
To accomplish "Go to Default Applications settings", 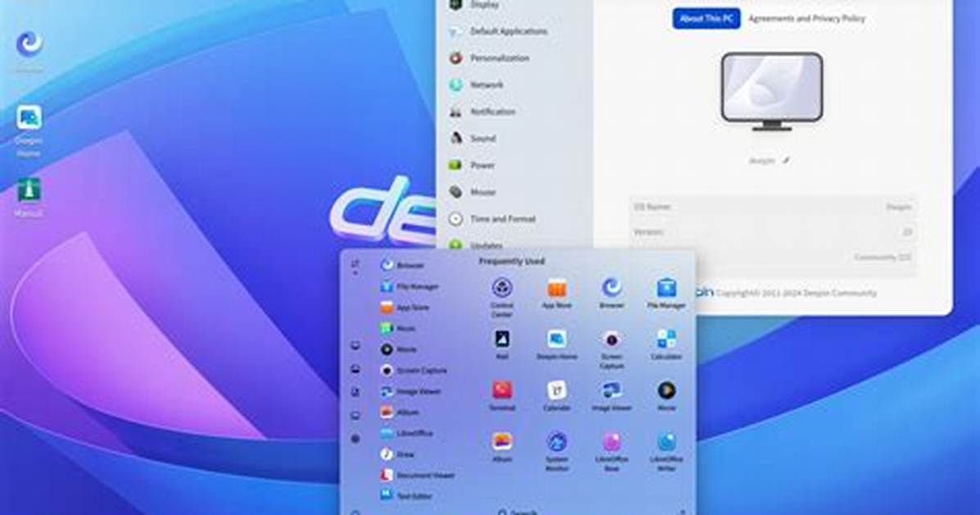I will 498,31.
